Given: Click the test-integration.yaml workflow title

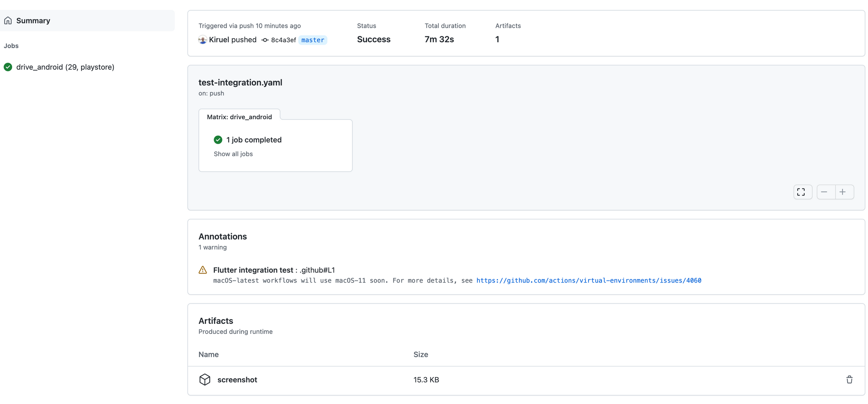Looking at the screenshot, I should click(240, 82).
